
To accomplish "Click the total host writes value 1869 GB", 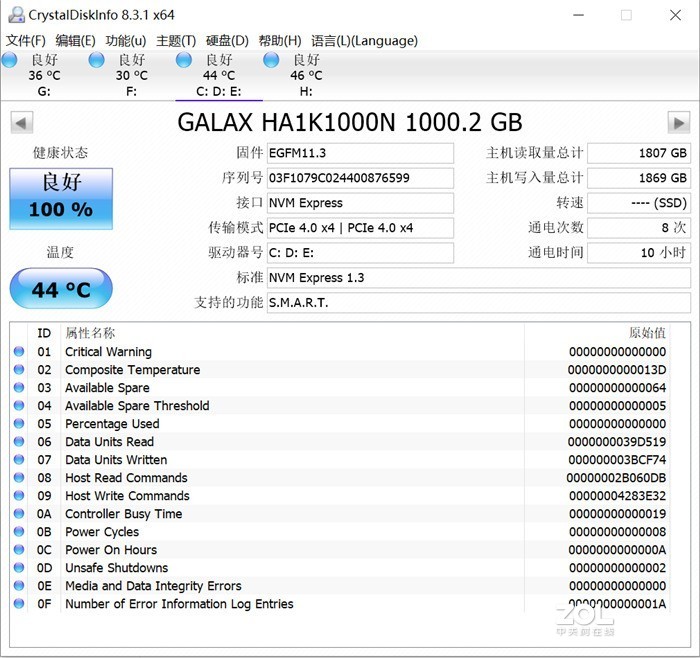I will point(639,178).
